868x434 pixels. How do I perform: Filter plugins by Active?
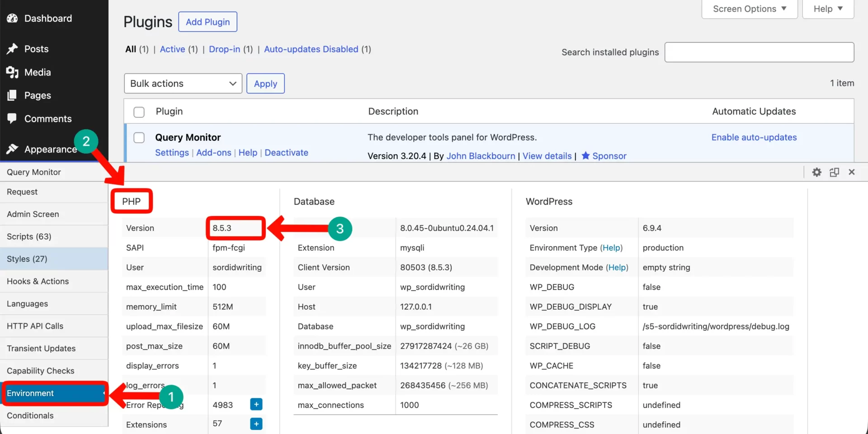click(172, 49)
